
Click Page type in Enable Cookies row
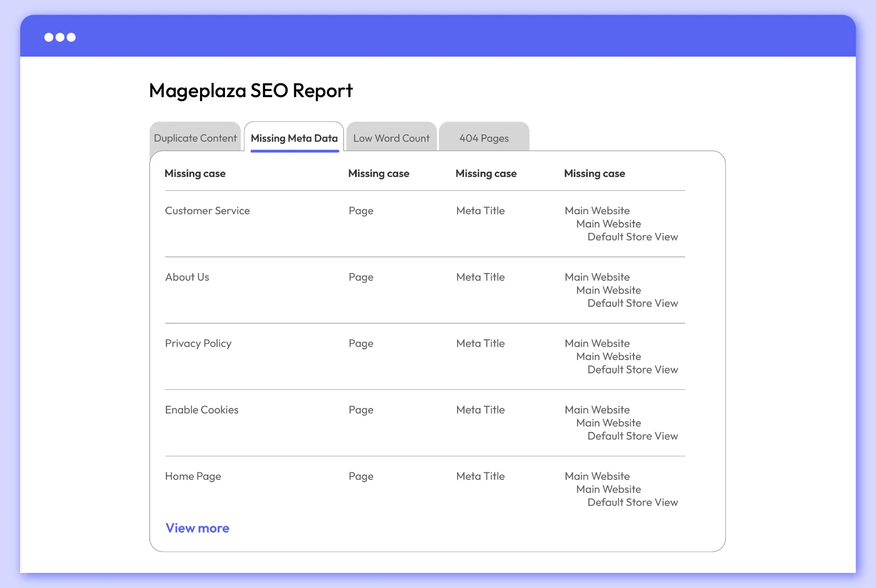(361, 410)
